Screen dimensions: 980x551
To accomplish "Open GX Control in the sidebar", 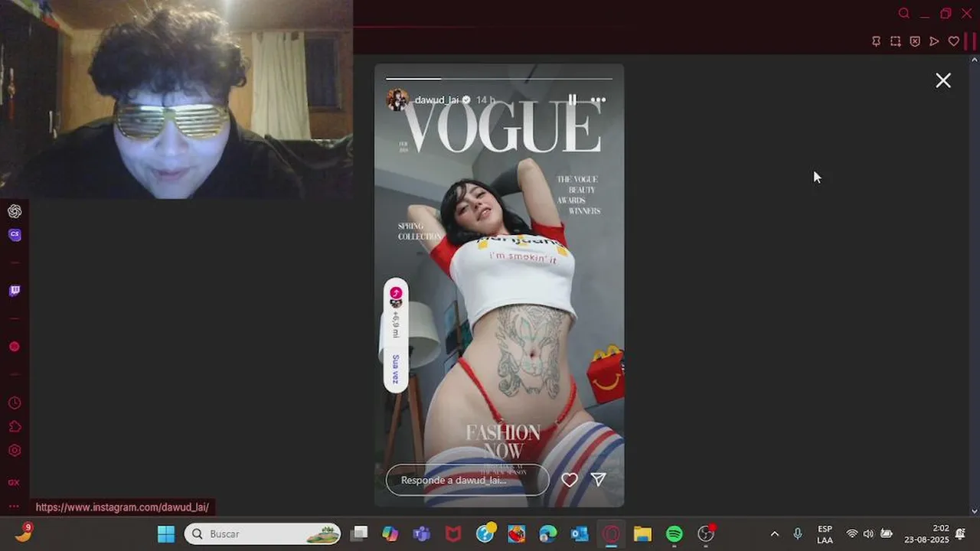I will [14, 483].
